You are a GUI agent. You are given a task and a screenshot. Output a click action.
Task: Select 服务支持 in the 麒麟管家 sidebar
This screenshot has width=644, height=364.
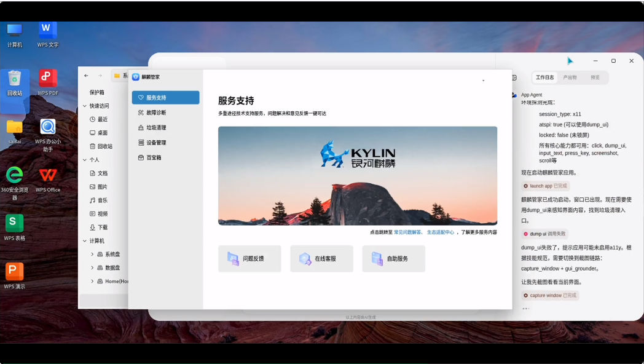click(165, 98)
